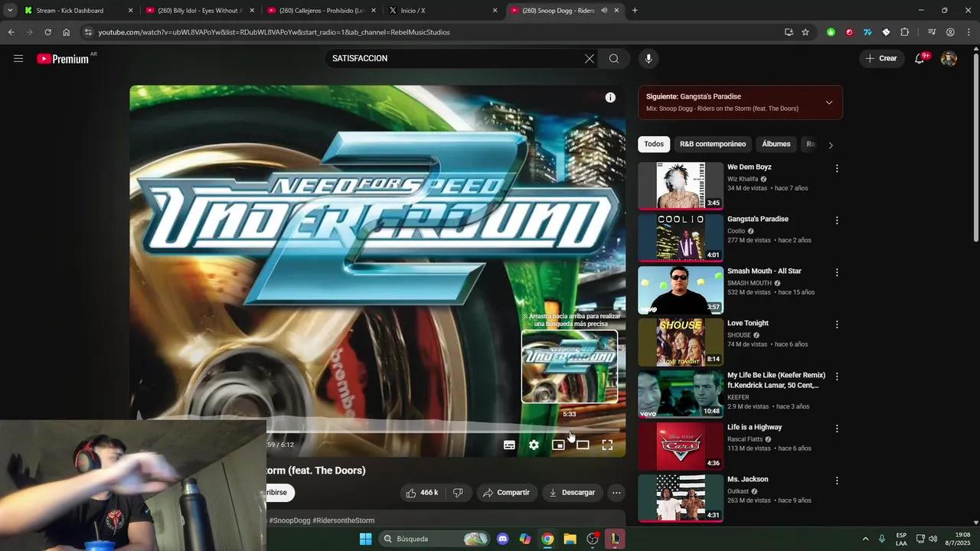Click the magnifying glass search button
The height and width of the screenshot is (551, 980).
tap(614, 58)
